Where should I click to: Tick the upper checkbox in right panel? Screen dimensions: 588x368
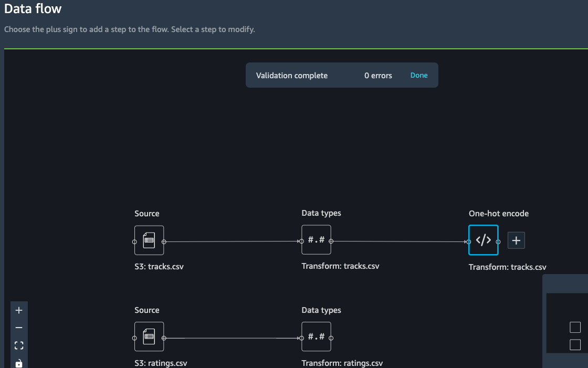point(575,328)
